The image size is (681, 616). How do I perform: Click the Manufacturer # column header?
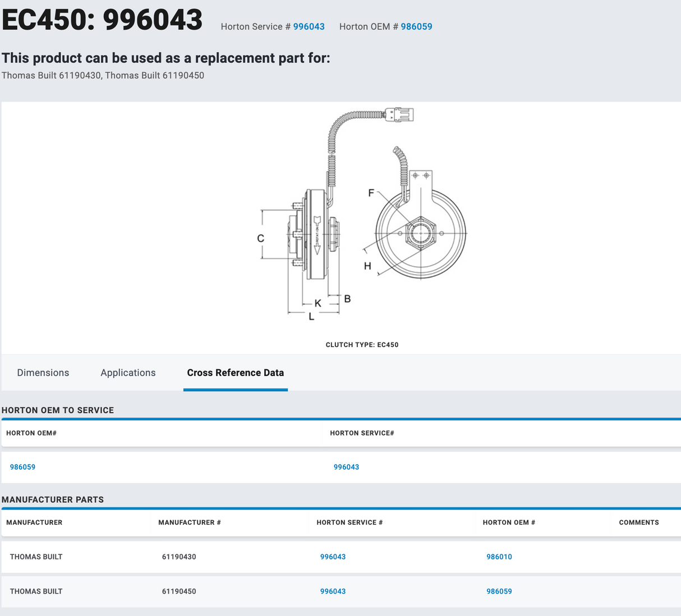[x=189, y=522]
